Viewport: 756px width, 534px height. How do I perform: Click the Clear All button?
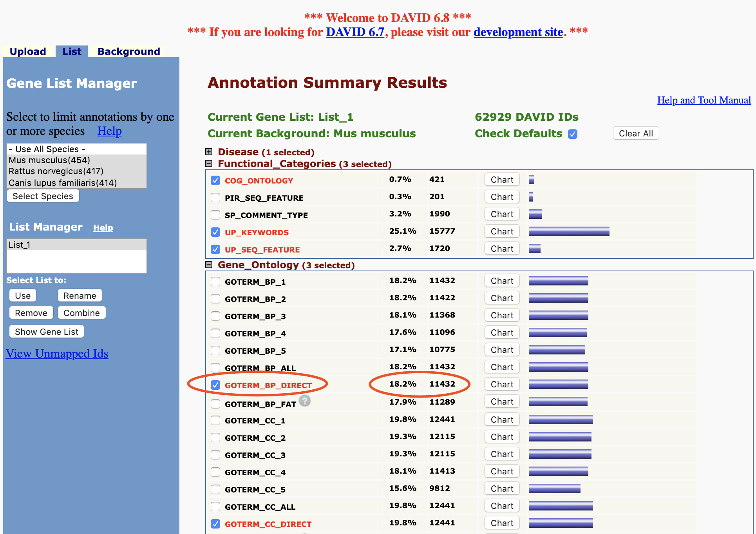click(x=636, y=133)
